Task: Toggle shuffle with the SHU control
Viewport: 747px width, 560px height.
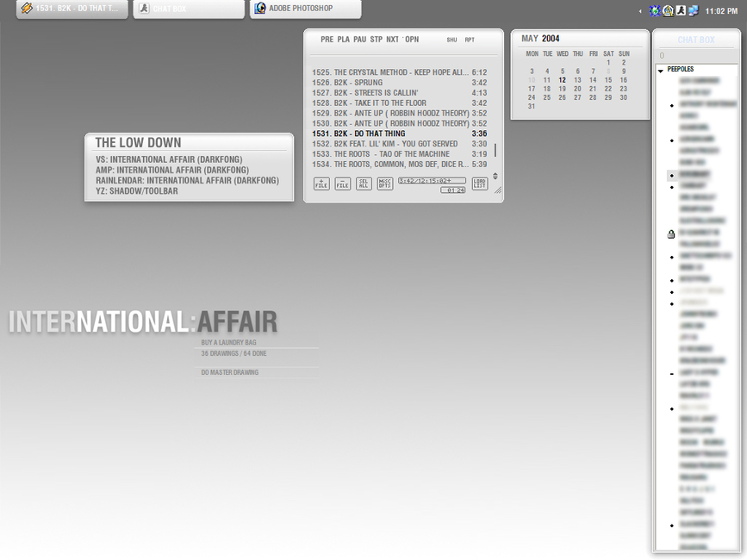Action: (451, 40)
